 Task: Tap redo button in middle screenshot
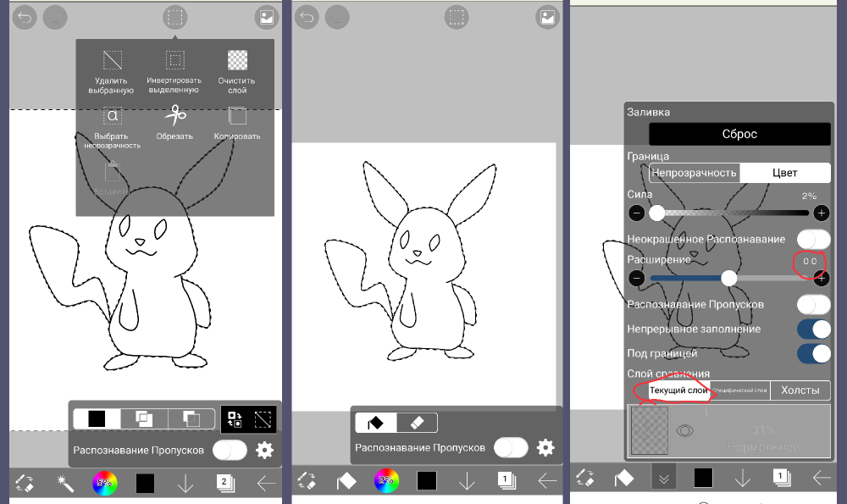pyautogui.click(x=337, y=18)
